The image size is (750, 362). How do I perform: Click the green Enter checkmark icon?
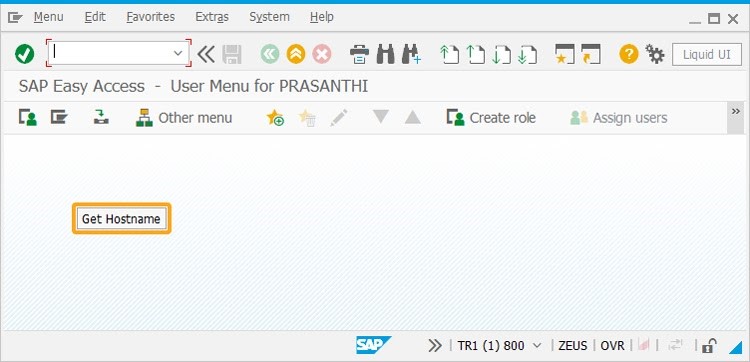[24, 54]
